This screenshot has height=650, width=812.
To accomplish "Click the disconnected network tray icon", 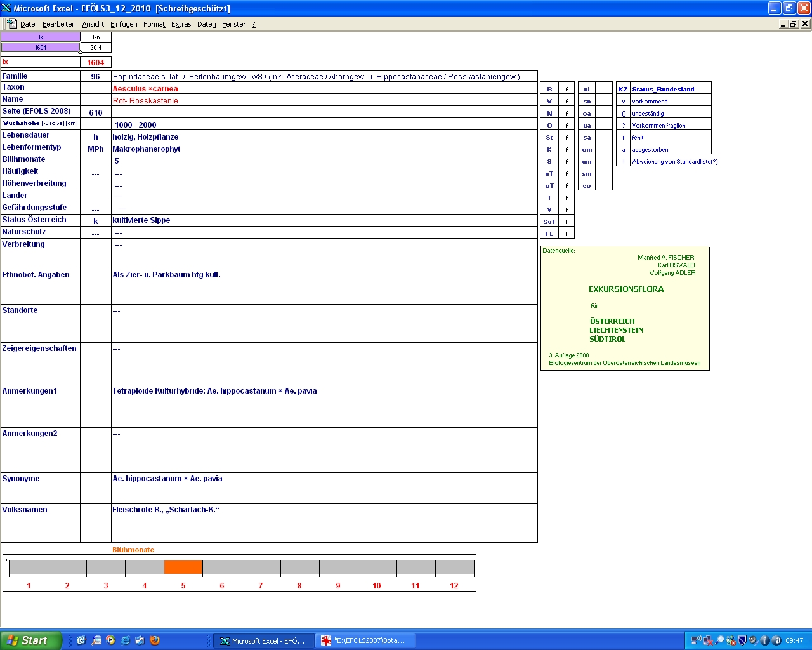I will 708,640.
